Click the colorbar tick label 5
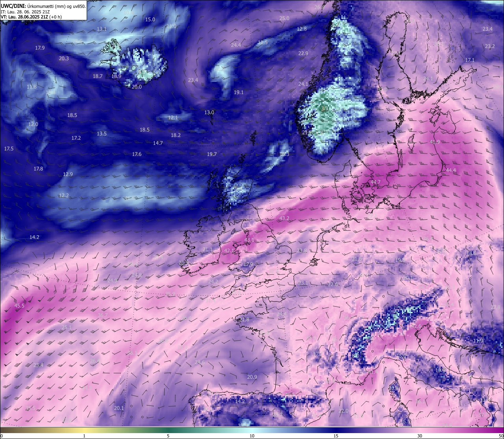This screenshot has height=439, width=504. coord(168,436)
